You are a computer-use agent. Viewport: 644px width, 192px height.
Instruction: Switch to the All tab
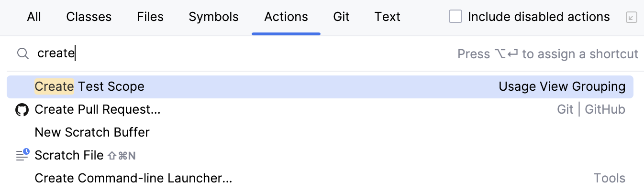[x=34, y=17]
